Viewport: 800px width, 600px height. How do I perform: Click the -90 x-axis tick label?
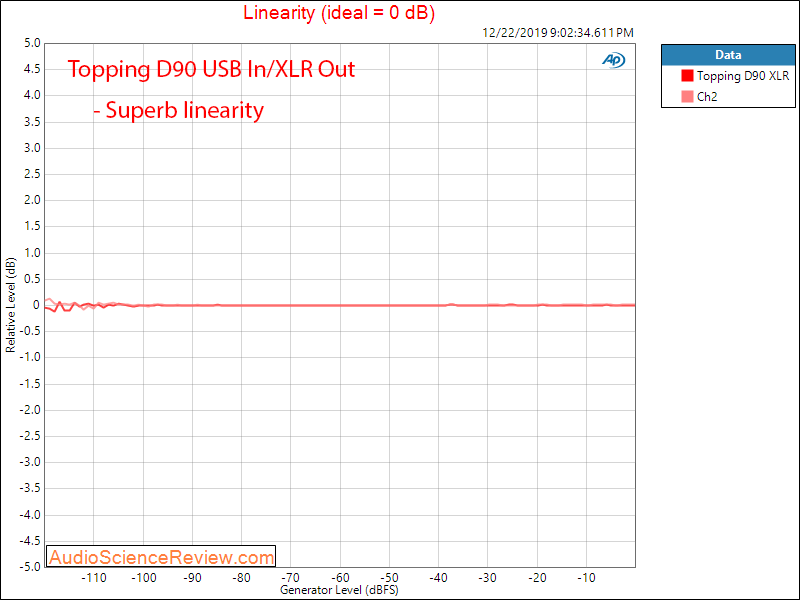pyautogui.click(x=192, y=578)
